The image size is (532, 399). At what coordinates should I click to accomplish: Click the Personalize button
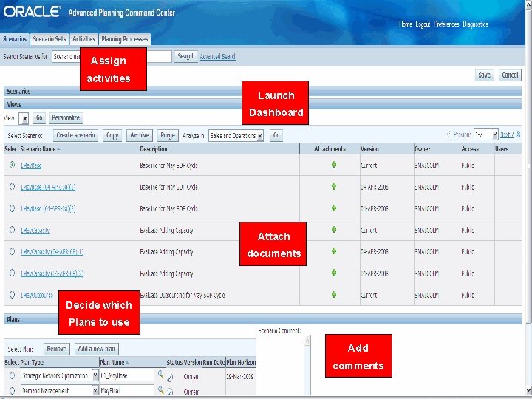point(66,118)
